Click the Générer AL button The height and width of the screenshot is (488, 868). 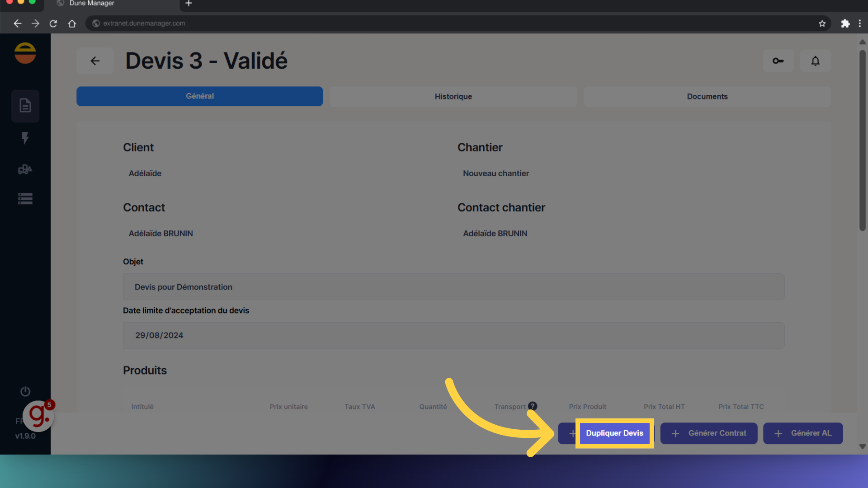click(x=802, y=433)
